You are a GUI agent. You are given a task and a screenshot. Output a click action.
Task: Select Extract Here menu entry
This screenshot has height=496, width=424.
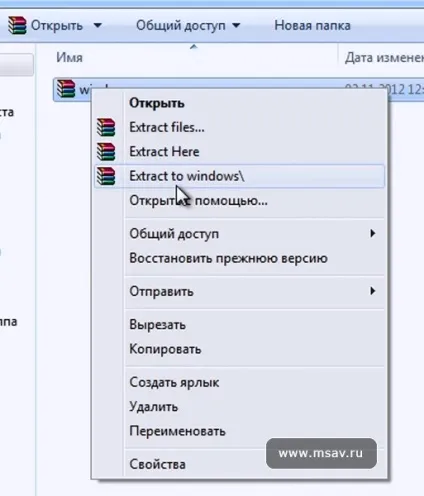(239, 152)
